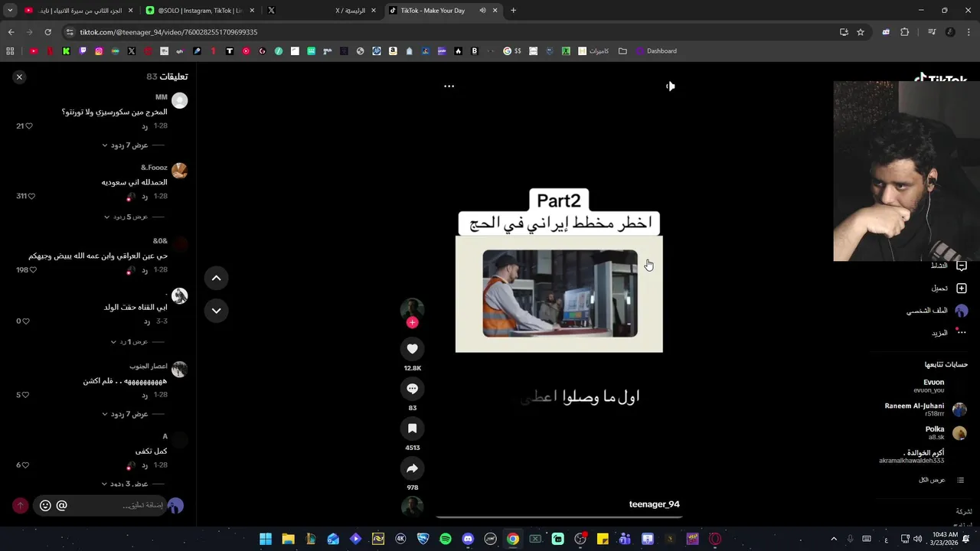Reply to الحمدلله اني سعوديه comment
Screen dimensions: 980x551
pos(144,197)
